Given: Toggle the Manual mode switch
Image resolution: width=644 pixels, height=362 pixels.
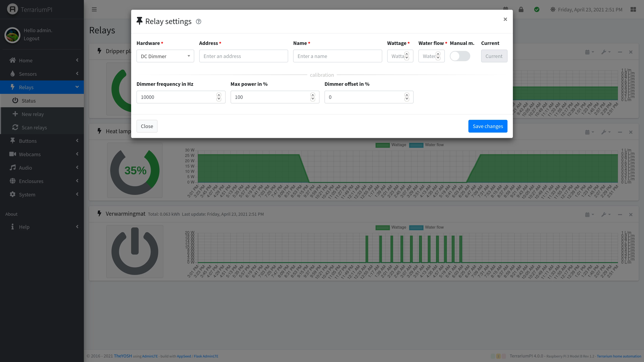Looking at the screenshot, I should [x=460, y=56].
